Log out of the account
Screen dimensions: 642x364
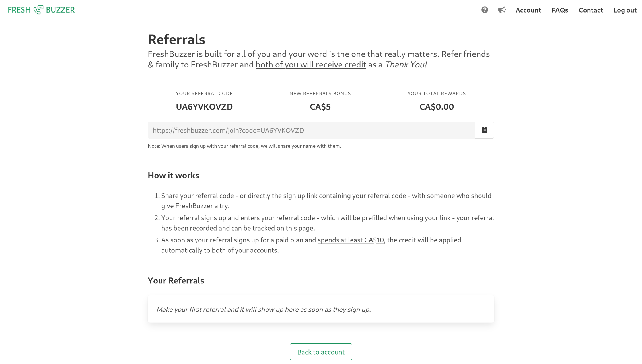pos(625,10)
